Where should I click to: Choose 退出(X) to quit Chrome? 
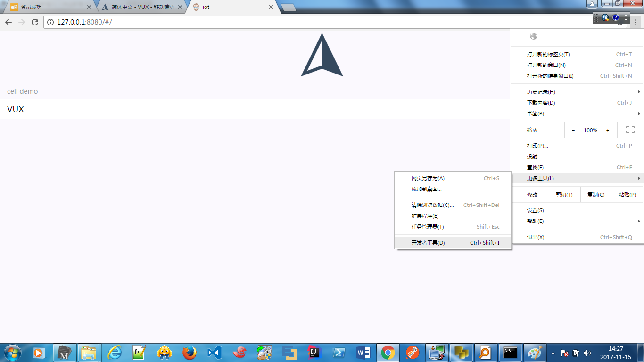pos(577,237)
